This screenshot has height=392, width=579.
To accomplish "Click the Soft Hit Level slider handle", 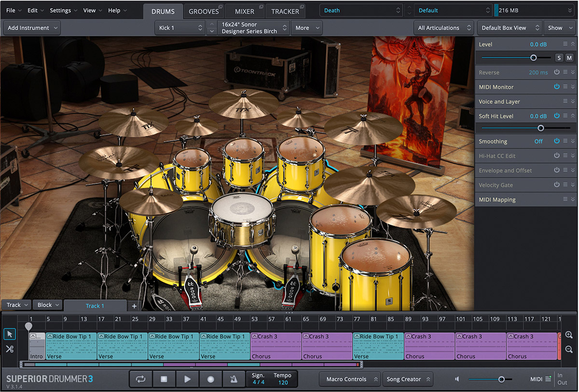I will pos(540,128).
